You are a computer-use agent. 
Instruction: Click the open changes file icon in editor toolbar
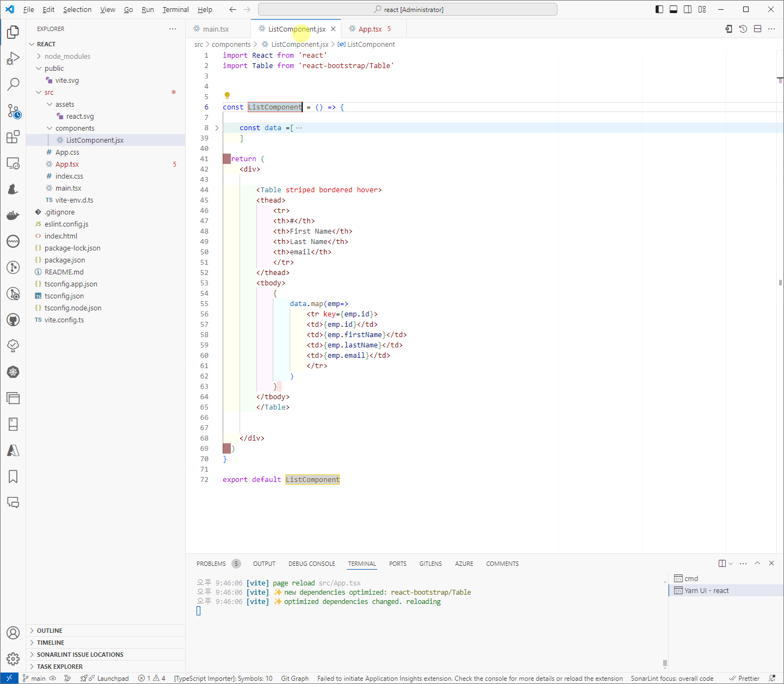(x=729, y=29)
